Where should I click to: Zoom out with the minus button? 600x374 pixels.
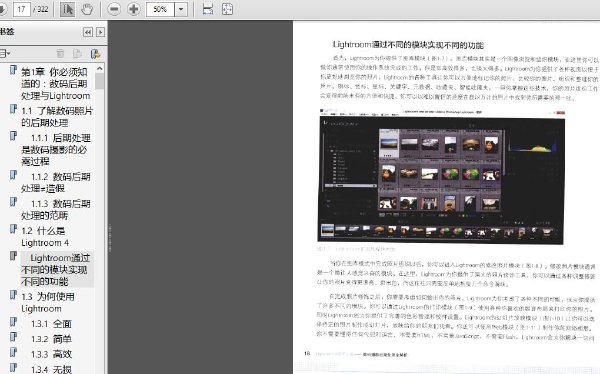point(114,9)
